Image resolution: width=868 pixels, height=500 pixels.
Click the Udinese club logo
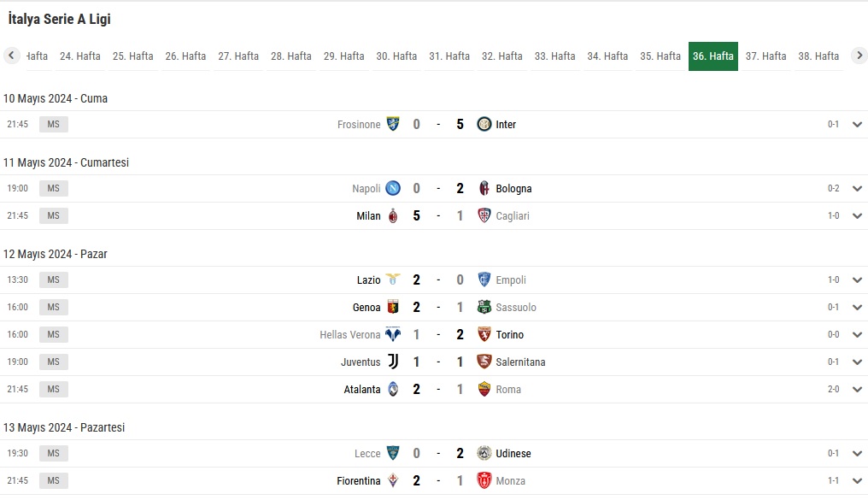point(484,454)
